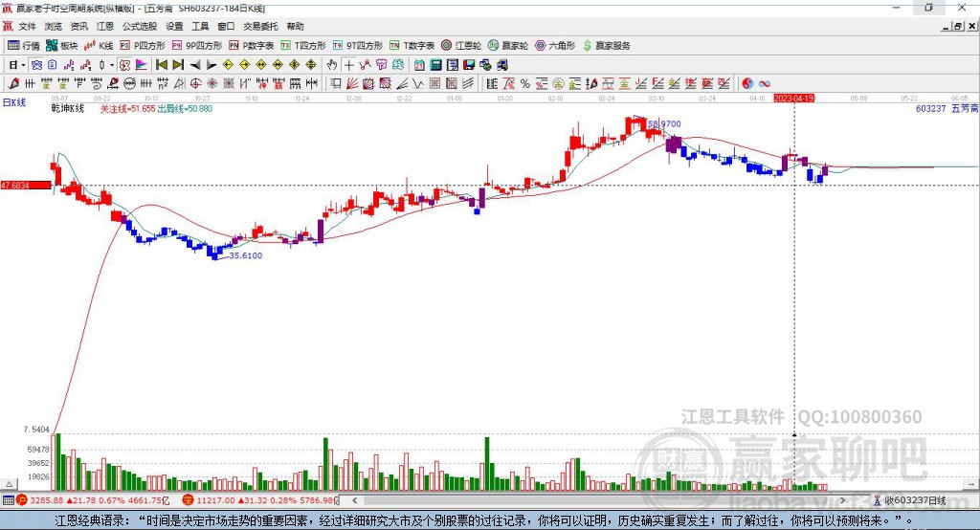Click the % percentage line tool
Image resolution: width=980 pixels, height=530 pixels.
pyautogui.click(x=525, y=84)
